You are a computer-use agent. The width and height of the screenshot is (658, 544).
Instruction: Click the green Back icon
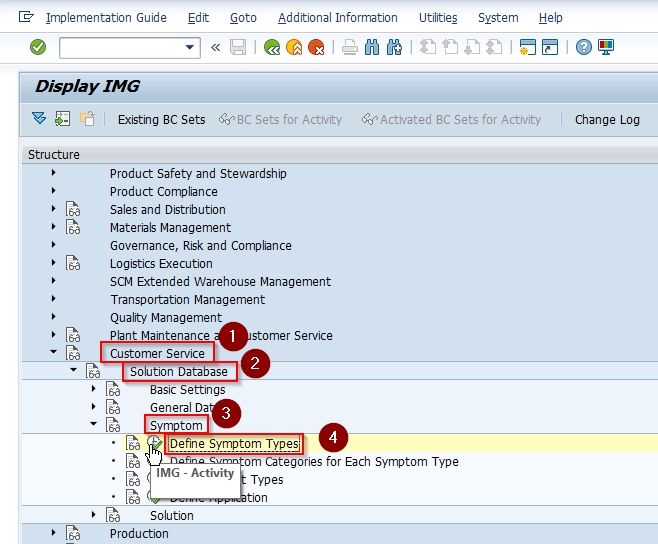click(x=272, y=47)
